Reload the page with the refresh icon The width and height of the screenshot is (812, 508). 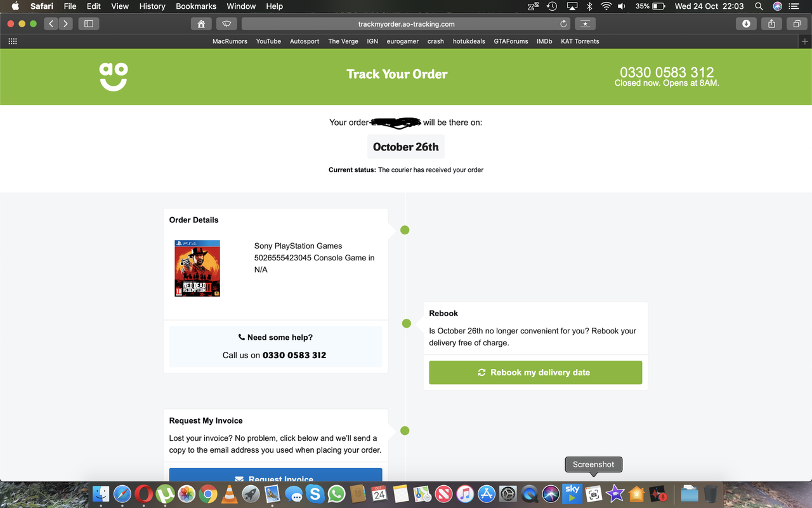pyautogui.click(x=563, y=24)
